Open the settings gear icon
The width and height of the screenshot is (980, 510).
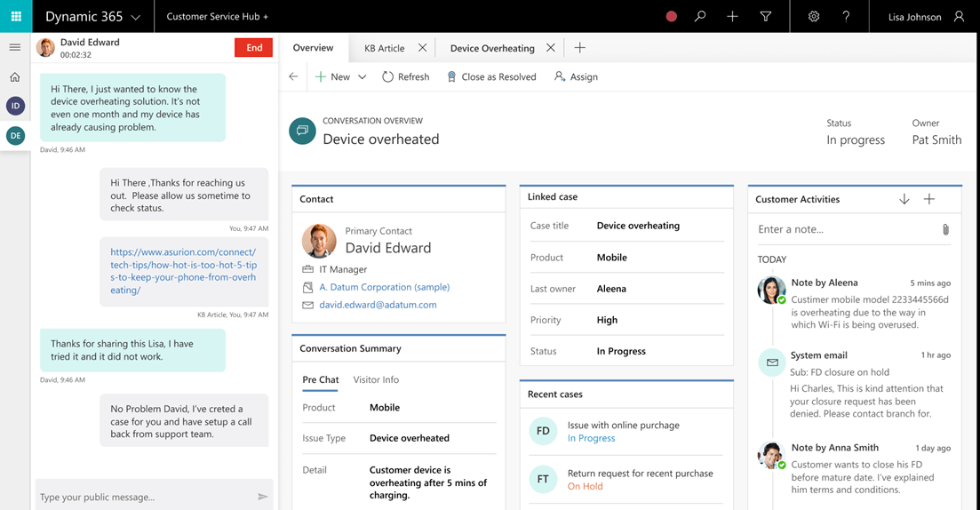point(814,17)
